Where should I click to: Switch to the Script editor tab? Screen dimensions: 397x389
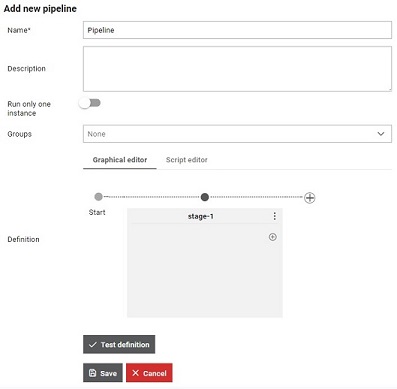pyautogui.click(x=187, y=160)
